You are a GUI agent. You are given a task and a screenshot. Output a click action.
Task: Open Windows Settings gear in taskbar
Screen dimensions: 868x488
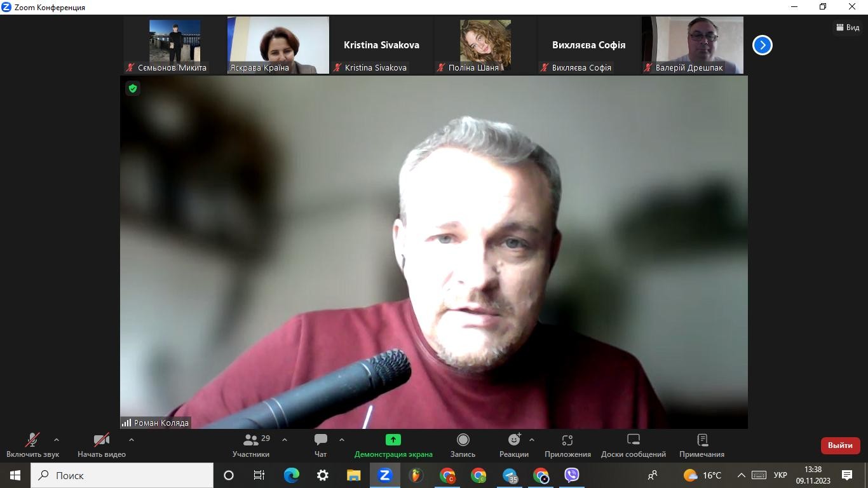[322, 475]
